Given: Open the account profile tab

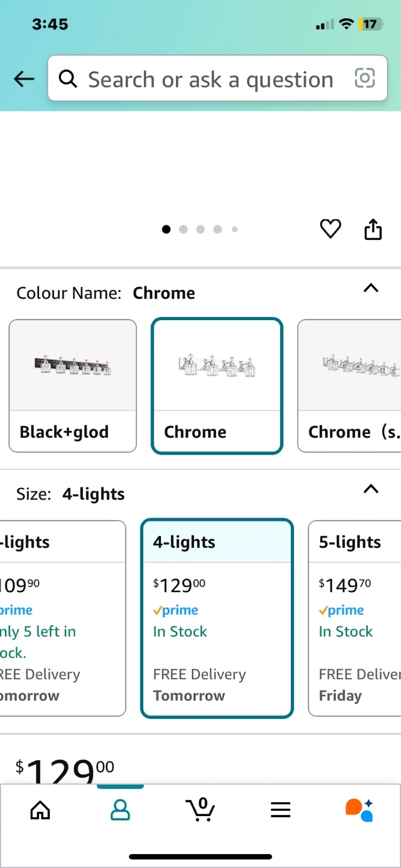Looking at the screenshot, I should [120, 810].
